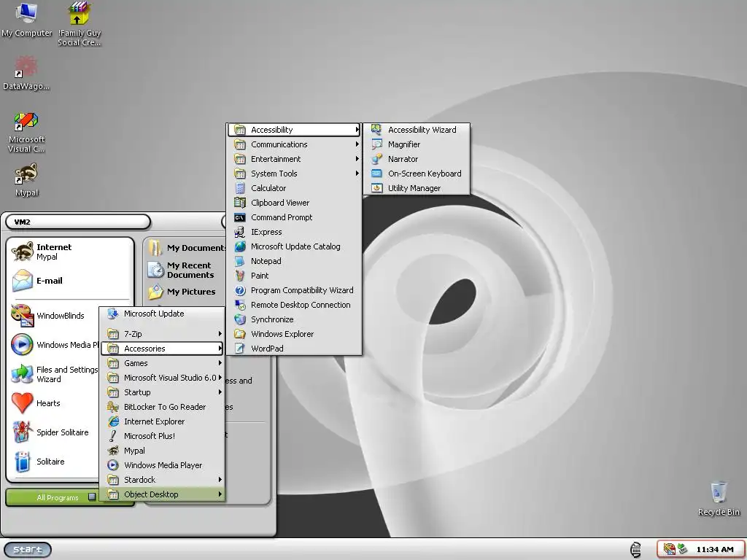Launch Spider Solitaire
This screenshot has width=747, height=560.
coord(55,432)
